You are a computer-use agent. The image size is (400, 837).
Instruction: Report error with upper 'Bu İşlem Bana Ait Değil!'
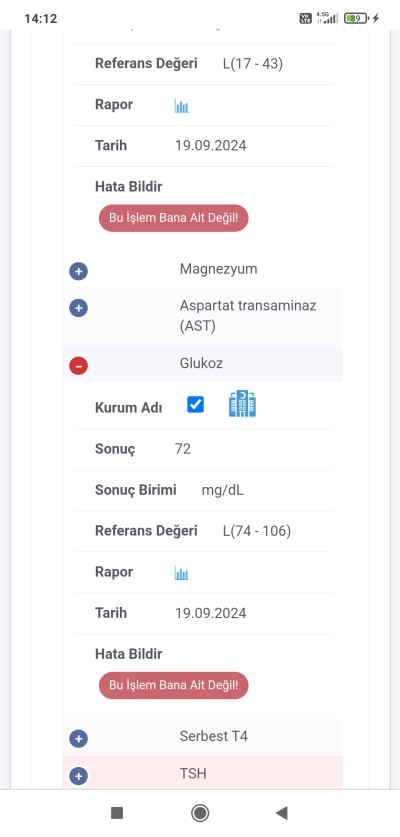(174, 218)
